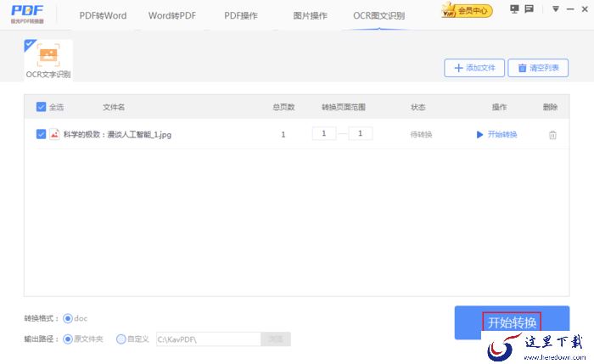The image size is (594, 364).
Task: Click the row's play triangle icon
Action: 479,134
